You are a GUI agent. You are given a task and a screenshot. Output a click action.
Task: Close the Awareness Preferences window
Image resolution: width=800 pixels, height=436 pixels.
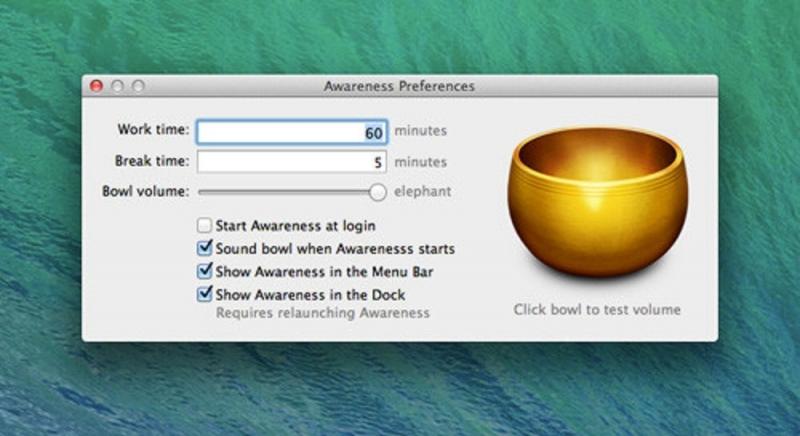pos(96,86)
